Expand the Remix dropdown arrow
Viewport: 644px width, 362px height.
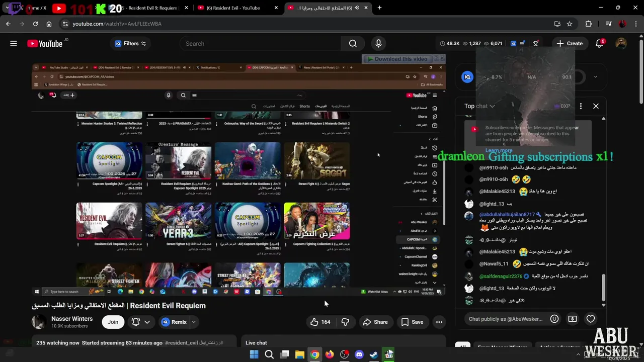tap(193, 322)
